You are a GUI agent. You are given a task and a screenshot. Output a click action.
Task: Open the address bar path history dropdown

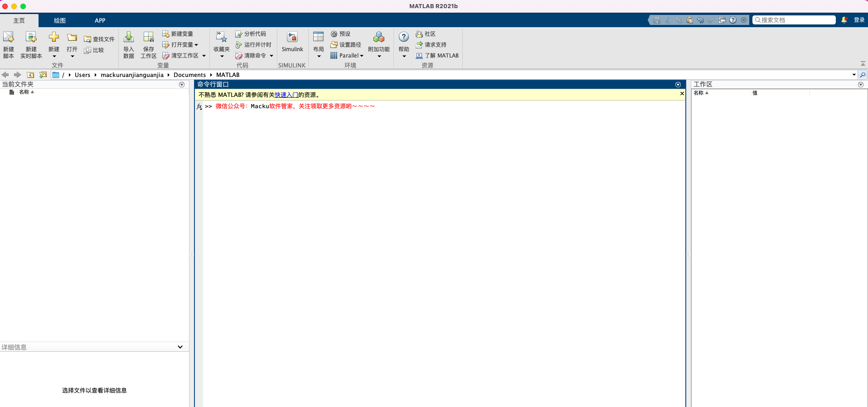(x=854, y=75)
